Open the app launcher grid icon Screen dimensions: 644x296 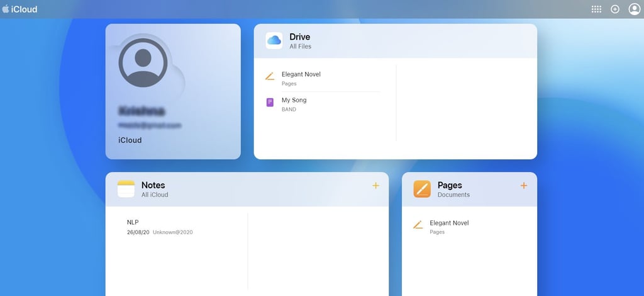tap(596, 9)
